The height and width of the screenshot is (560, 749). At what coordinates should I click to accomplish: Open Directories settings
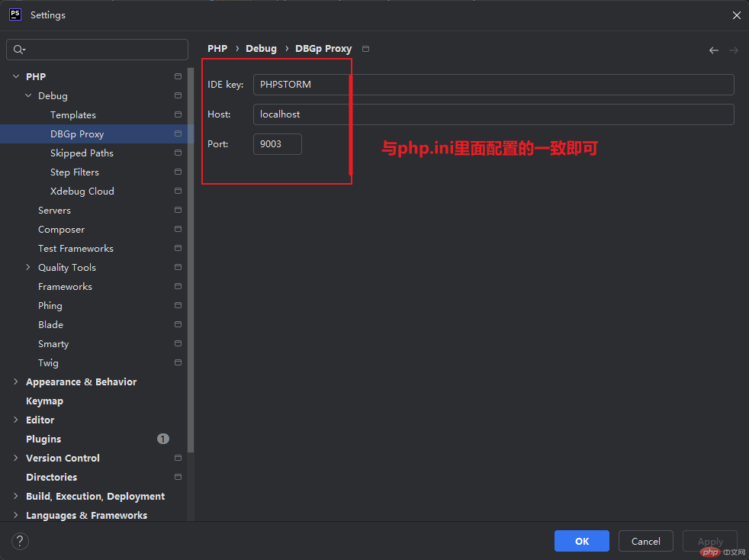(x=51, y=478)
